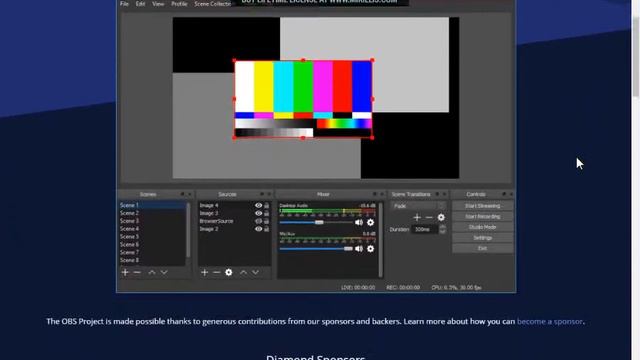Add a scene transition with plus icon
Screen dimensions: 640x360
point(417,218)
